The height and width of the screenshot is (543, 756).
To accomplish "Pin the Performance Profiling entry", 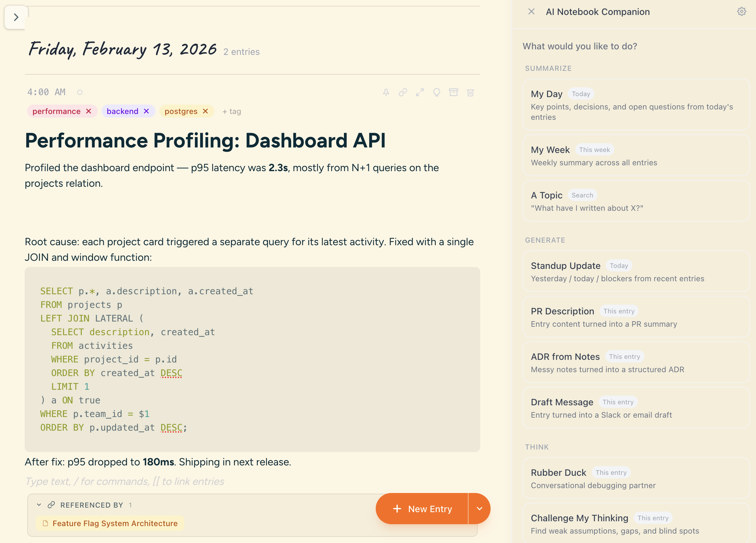I will pyautogui.click(x=386, y=93).
